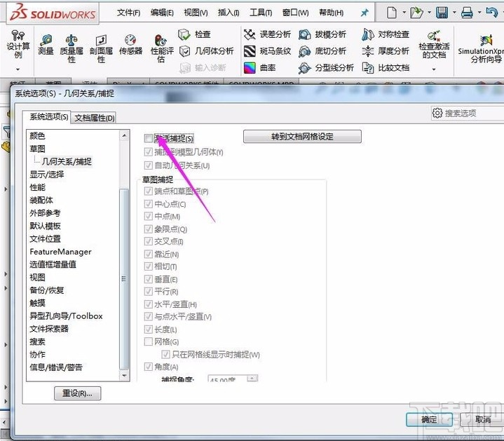Open 质量属性 mass properties

coord(71,49)
